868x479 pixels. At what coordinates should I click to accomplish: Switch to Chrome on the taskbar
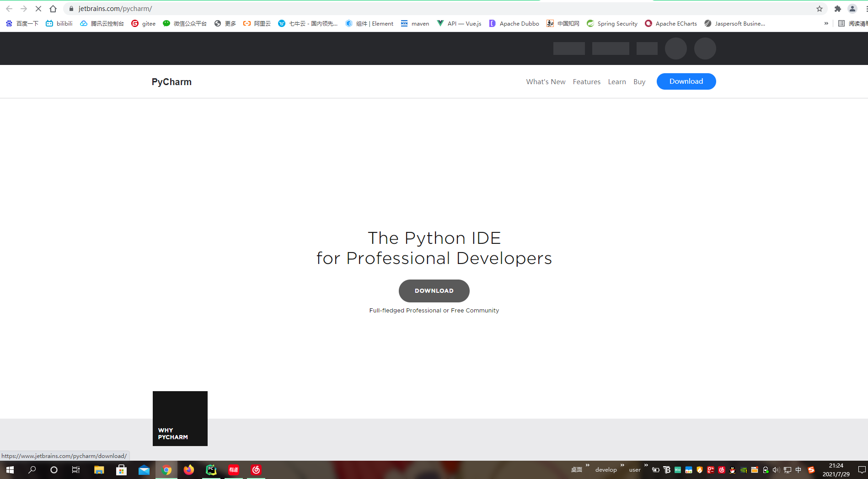point(166,470)
